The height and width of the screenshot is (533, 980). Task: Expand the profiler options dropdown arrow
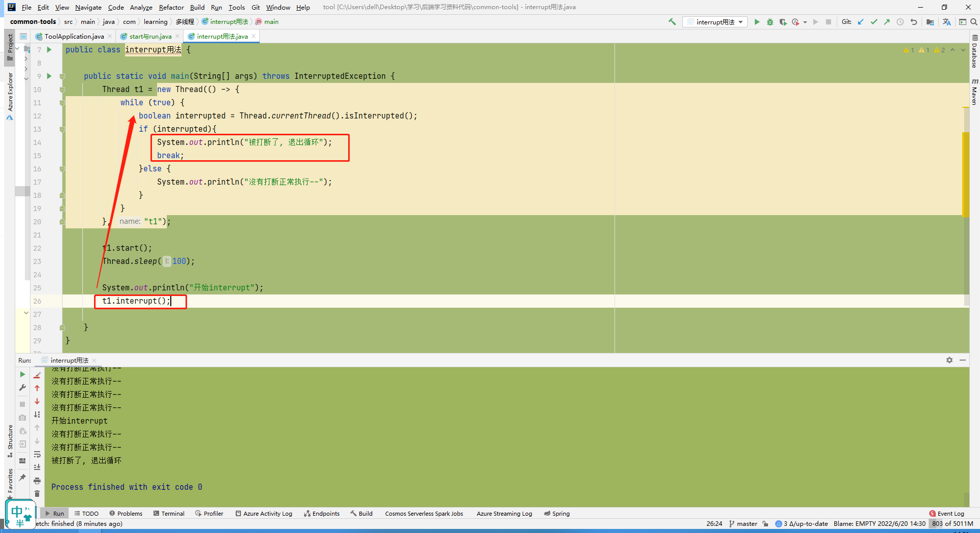coord(805,22)
